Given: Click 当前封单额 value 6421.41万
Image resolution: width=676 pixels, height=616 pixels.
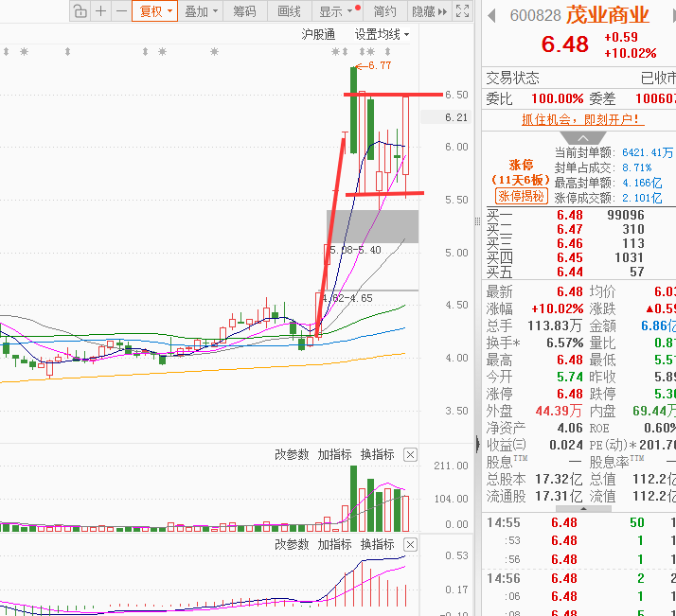Looking at the screenshot, I should (x=647, y=152).
